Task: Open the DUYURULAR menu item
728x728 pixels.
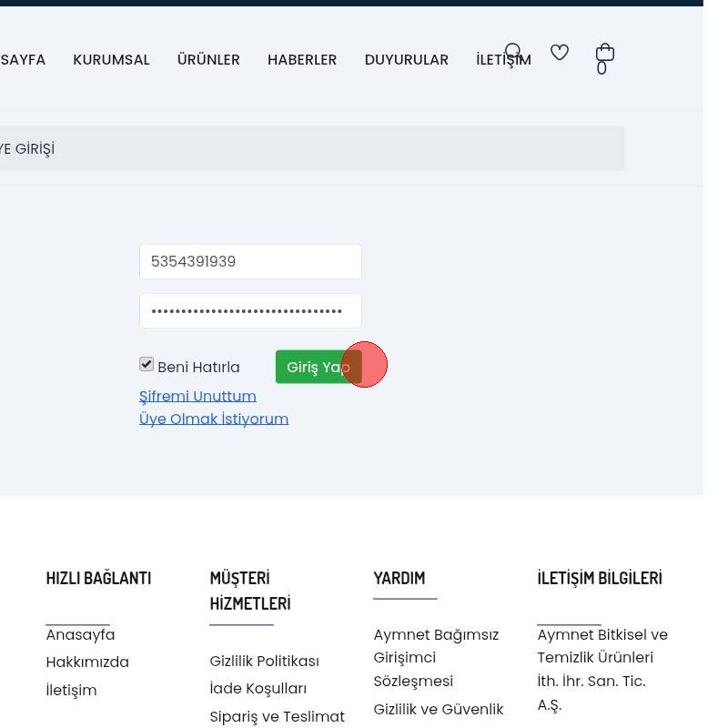Action: (406, 60)
